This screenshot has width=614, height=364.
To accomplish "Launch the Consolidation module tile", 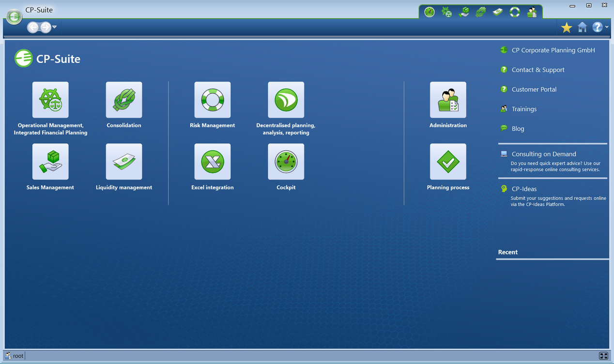I will click(124, 100).
